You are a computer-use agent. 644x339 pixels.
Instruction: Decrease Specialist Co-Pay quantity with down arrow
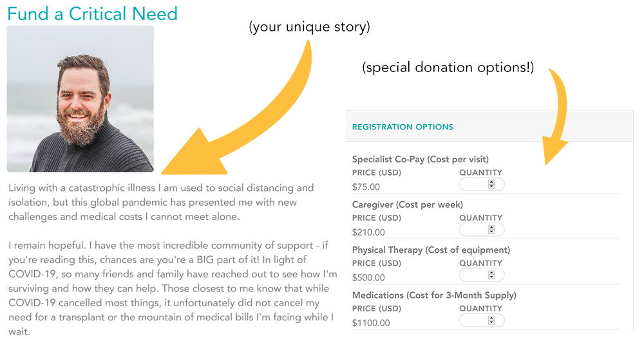(x=491, y=187)
